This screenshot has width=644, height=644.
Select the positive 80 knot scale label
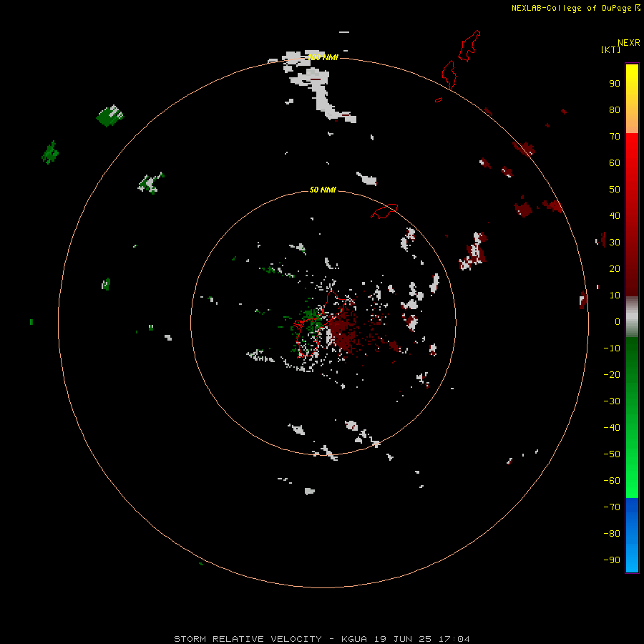pos(615,109)
